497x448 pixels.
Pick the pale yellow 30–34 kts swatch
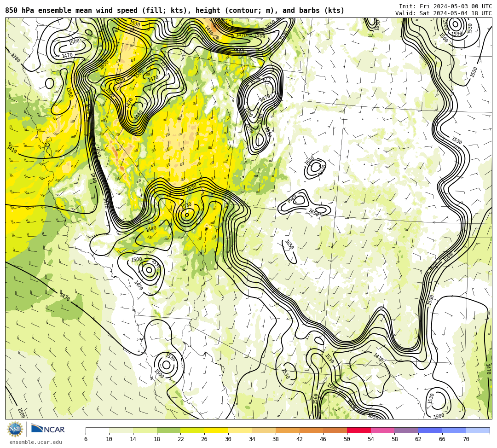[240, 430]
